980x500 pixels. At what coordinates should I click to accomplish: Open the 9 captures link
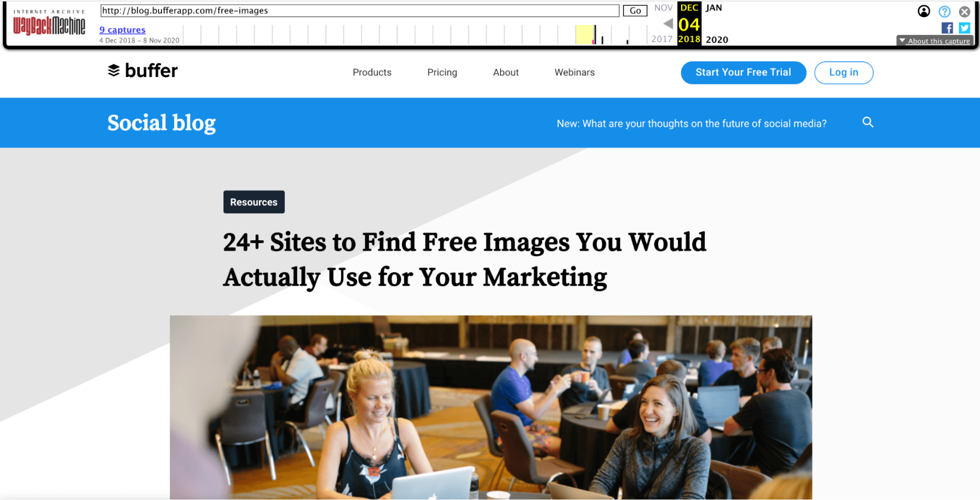point(122,30)
